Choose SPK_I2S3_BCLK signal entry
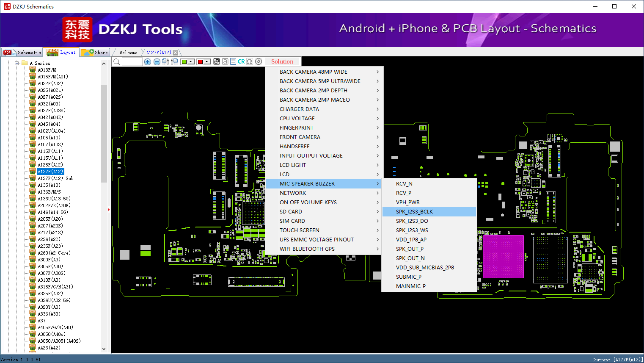Viewport: 644px width, 363px height. click(x=429, y=212)
